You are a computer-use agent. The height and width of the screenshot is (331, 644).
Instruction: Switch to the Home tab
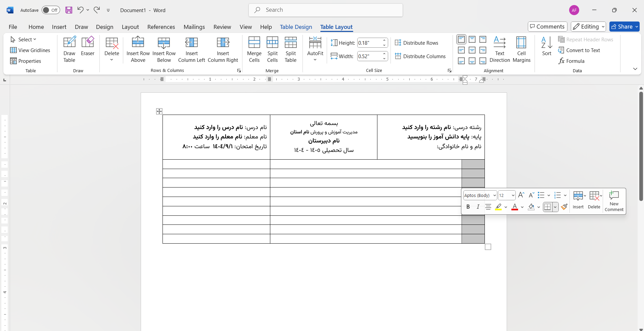(x=36, y=27)
